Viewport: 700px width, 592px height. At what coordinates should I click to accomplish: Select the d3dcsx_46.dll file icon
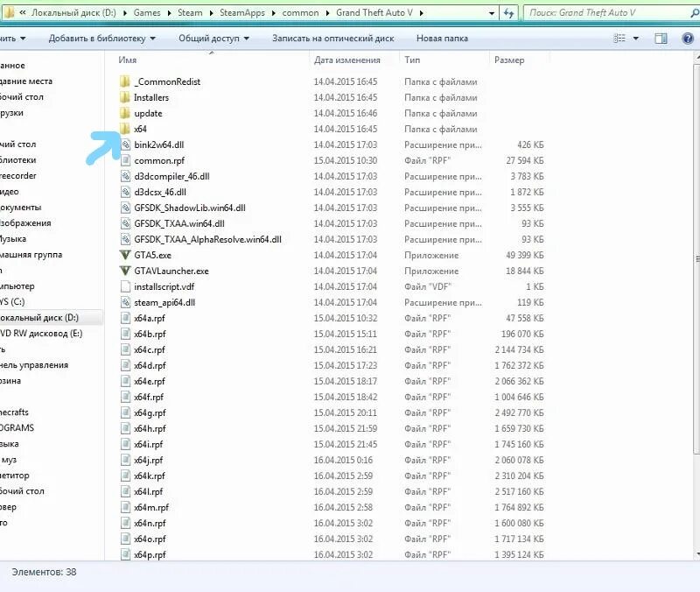tap(125, 192)
